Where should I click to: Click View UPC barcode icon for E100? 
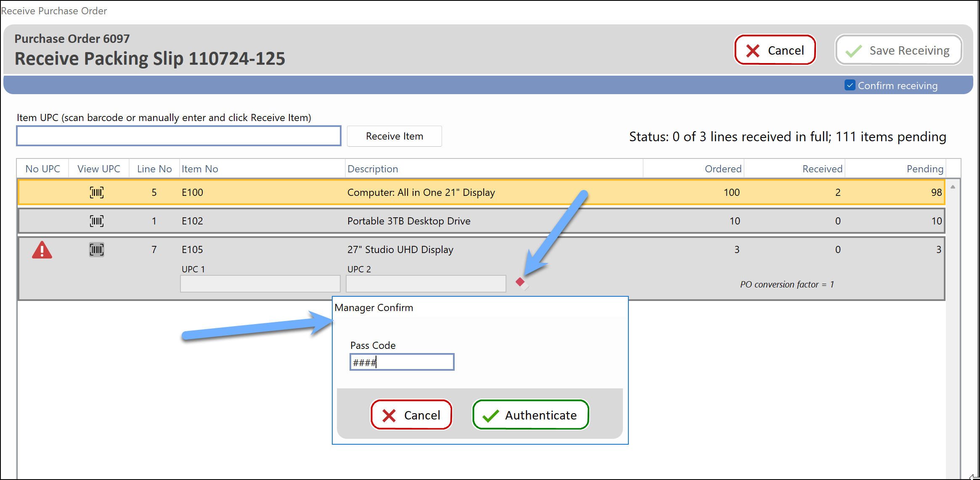[x=97, y=193]
